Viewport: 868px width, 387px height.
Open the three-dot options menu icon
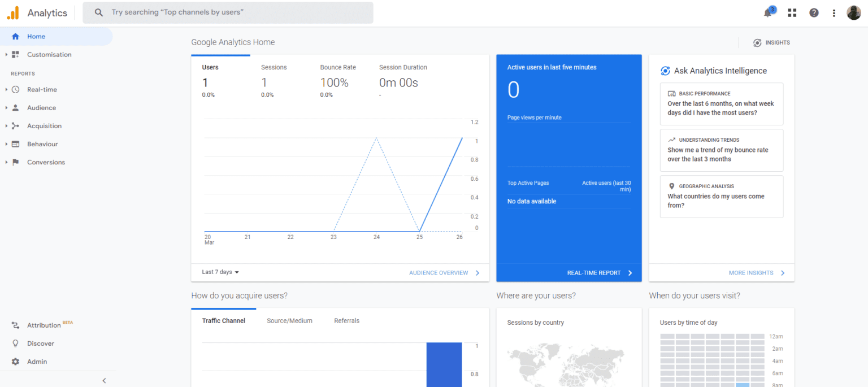834,12
